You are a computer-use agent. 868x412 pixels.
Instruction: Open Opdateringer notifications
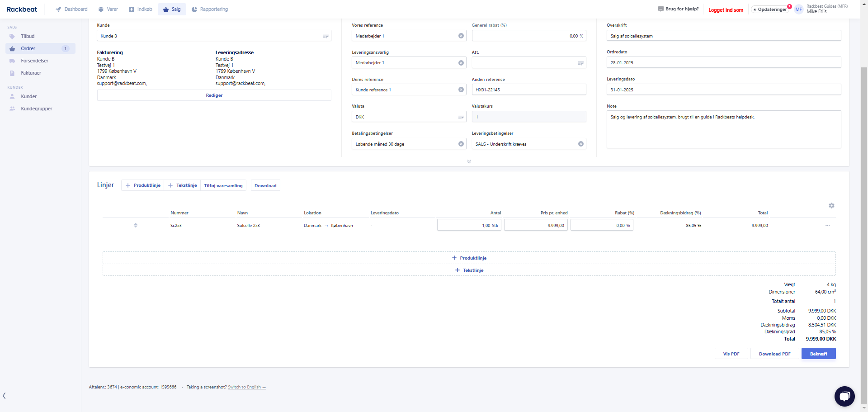tap(771, 9)
